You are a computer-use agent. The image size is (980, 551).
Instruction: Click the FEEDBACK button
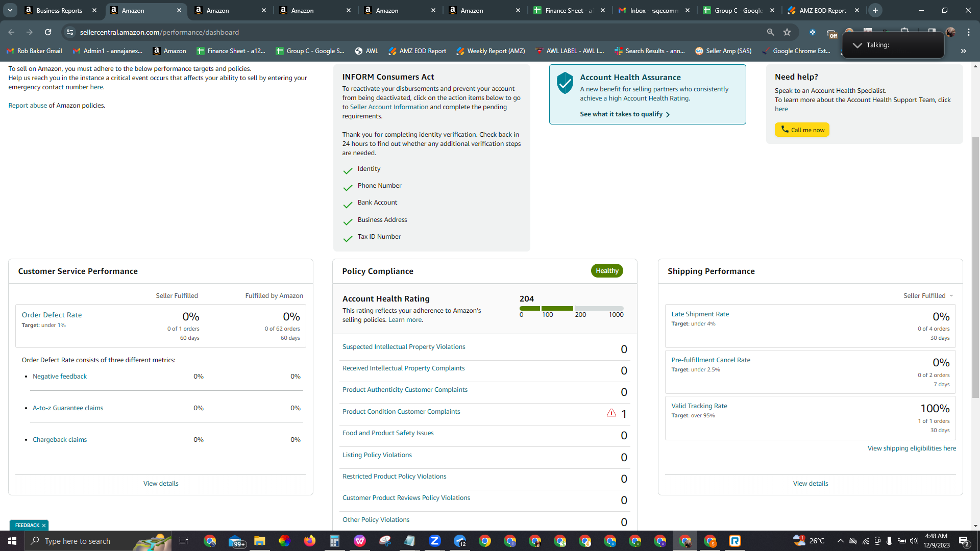27,525
